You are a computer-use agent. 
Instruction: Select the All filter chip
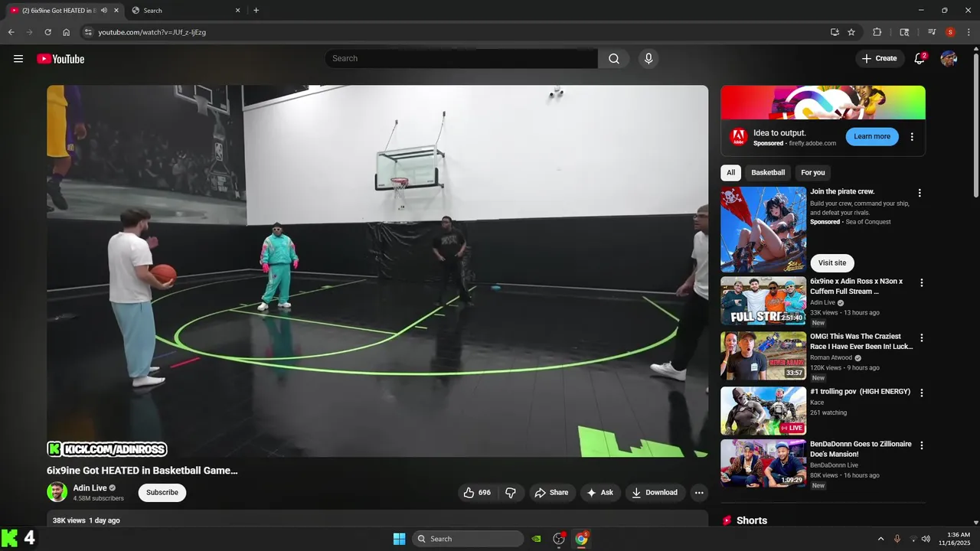click(730, 173)
